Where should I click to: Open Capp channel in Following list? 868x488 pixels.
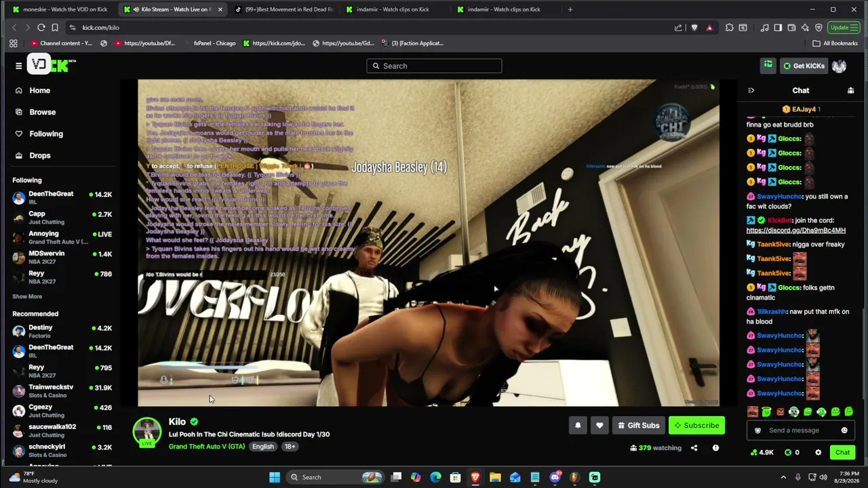tap(62, 218)
